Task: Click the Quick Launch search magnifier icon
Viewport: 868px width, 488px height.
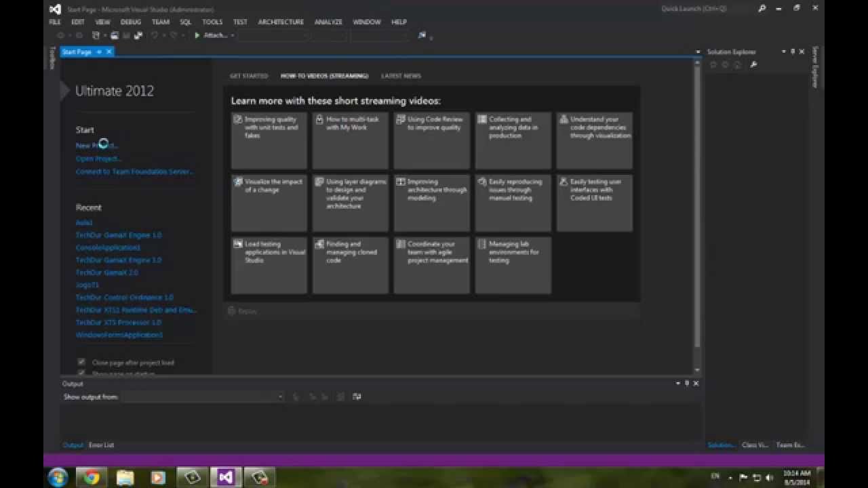Action: pos(762,9)
